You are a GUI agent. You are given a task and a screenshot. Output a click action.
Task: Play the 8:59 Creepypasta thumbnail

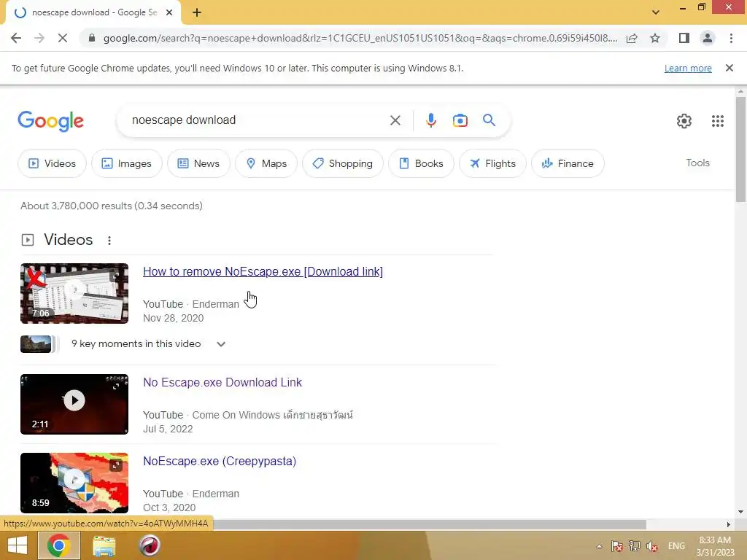[74, 483]
